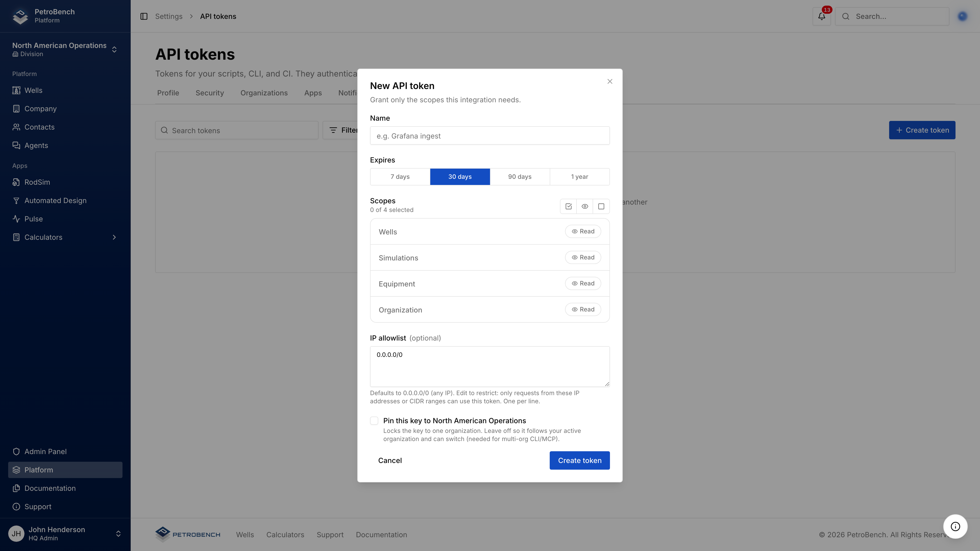Screen dimensions: 980x551
Task: Toggle Read scope for Wells
Action: click(583, 231)
